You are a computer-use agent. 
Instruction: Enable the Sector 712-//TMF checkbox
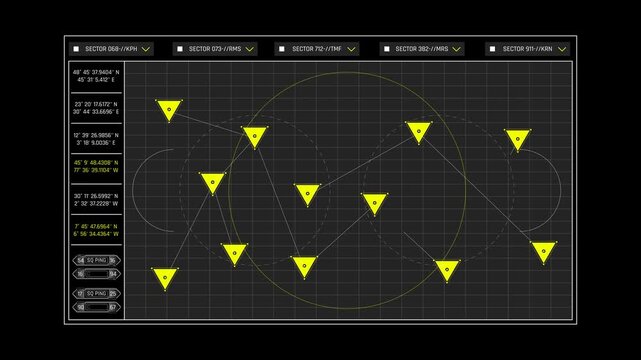282,49
